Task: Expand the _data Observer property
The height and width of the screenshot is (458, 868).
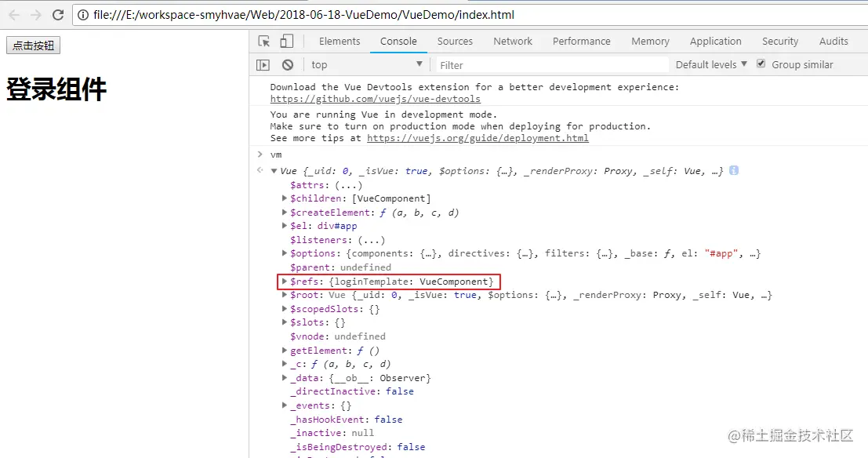Action: (285, 378)
